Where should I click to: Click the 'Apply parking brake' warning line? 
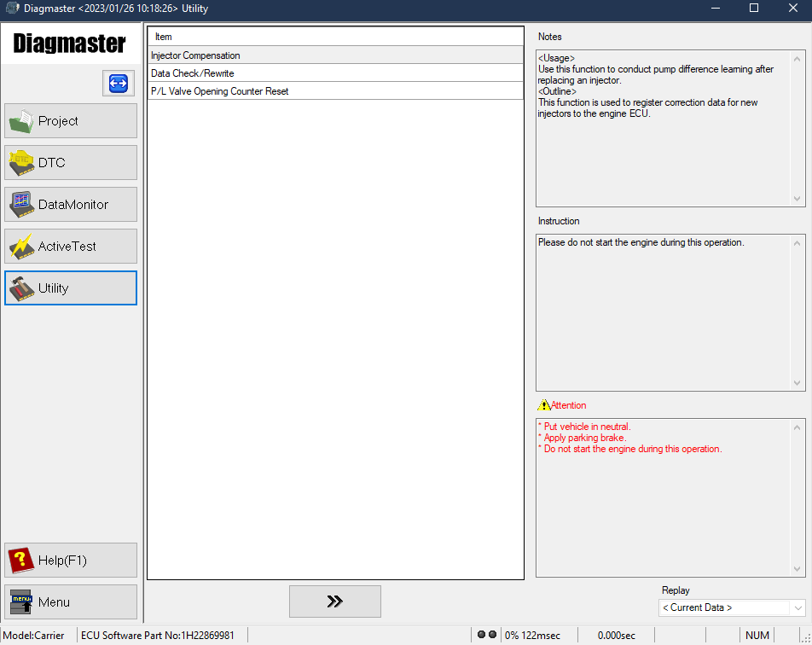point(583,438)
